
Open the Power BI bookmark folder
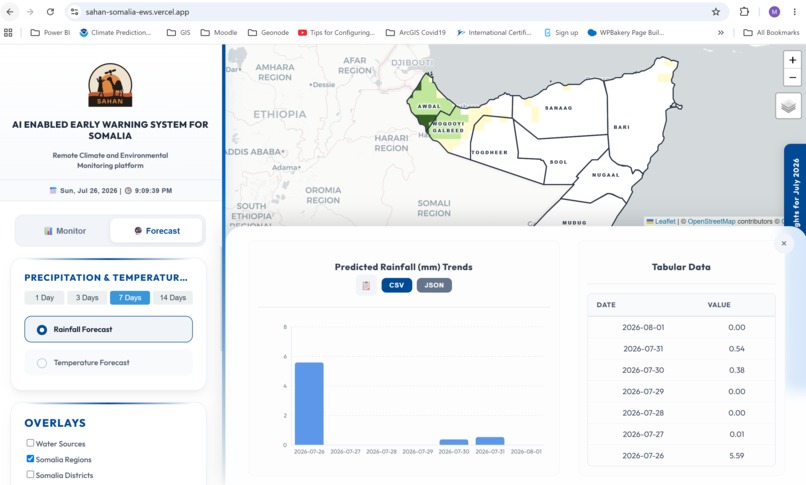[50, 32]
